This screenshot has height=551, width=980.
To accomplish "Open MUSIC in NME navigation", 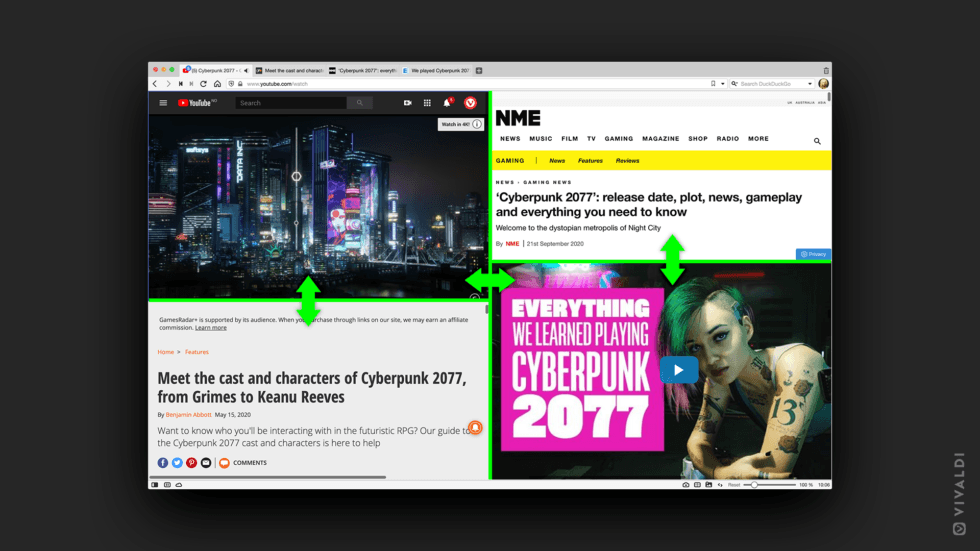I will pos(541,139).
